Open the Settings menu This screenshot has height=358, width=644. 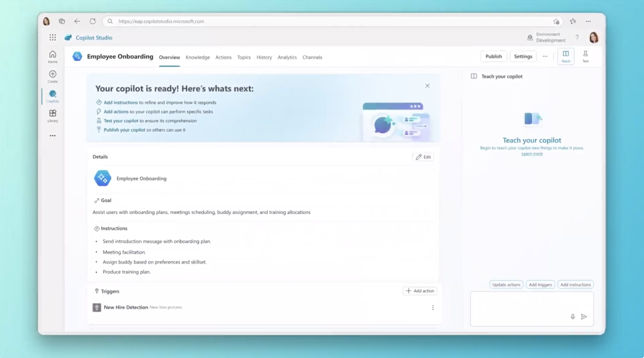[523, 56]
